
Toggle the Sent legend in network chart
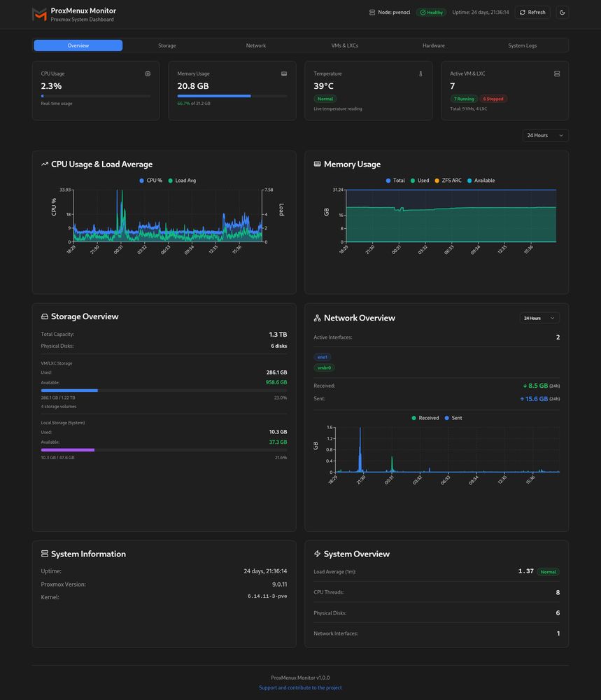pyautogui.click(x=453, y=418)
